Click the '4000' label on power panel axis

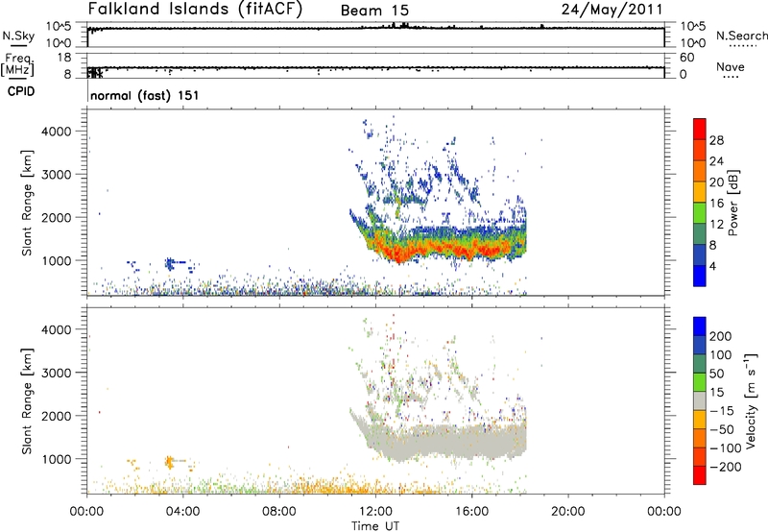point(57,132)
